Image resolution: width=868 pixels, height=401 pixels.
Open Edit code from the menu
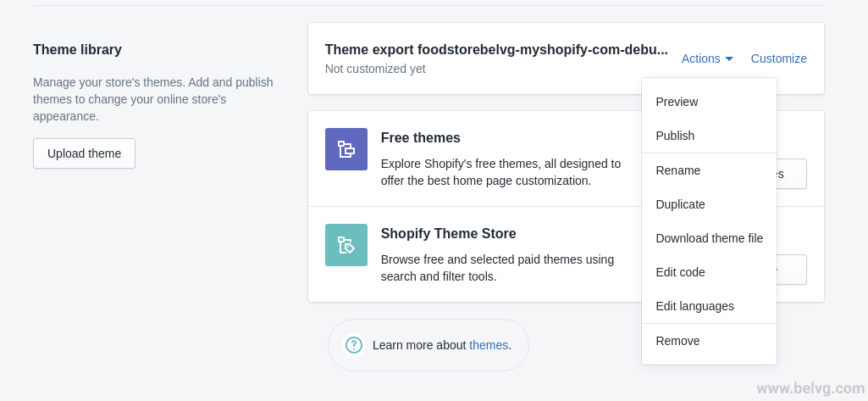(709, 272)
